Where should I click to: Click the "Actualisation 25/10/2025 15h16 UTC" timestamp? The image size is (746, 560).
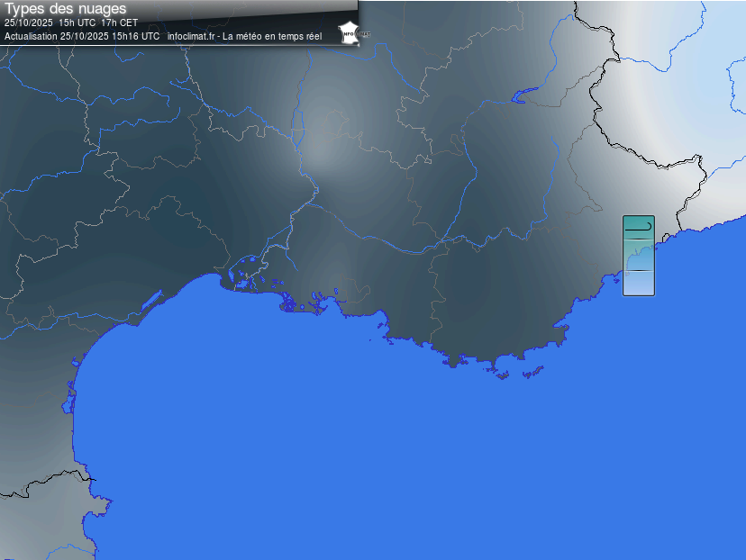coord(82,36)
